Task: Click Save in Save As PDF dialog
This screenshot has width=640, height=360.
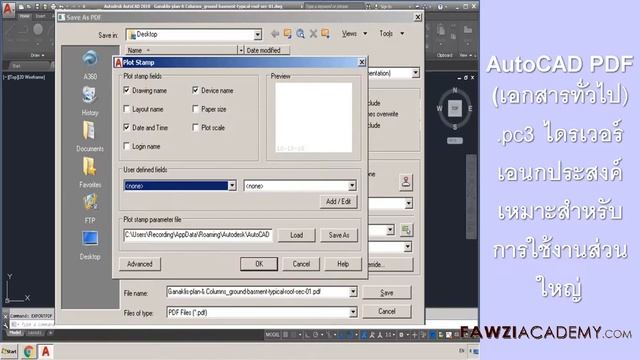Action: pos(387,293)
